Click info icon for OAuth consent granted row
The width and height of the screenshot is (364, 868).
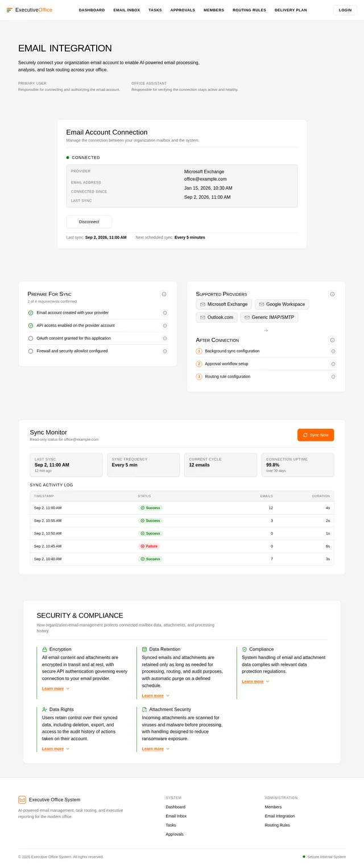pyautogui.click(x=165, y=339)
